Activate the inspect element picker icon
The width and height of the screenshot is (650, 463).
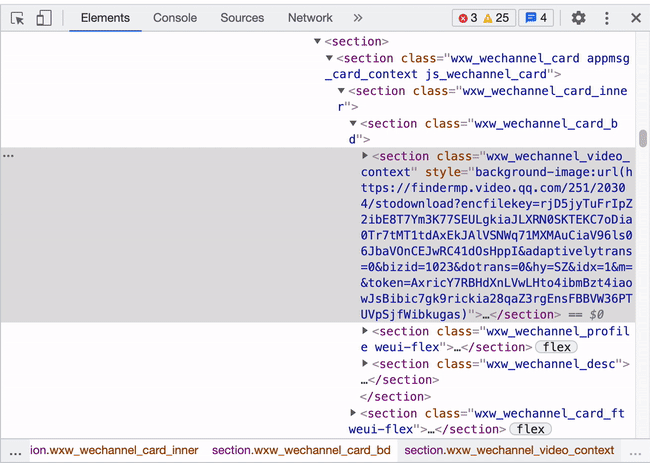coord(17,18)
